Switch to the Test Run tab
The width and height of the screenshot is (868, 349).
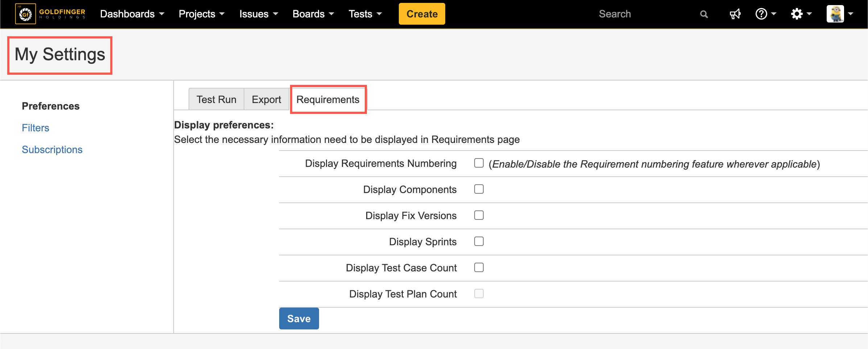click(x=216, y=99)
